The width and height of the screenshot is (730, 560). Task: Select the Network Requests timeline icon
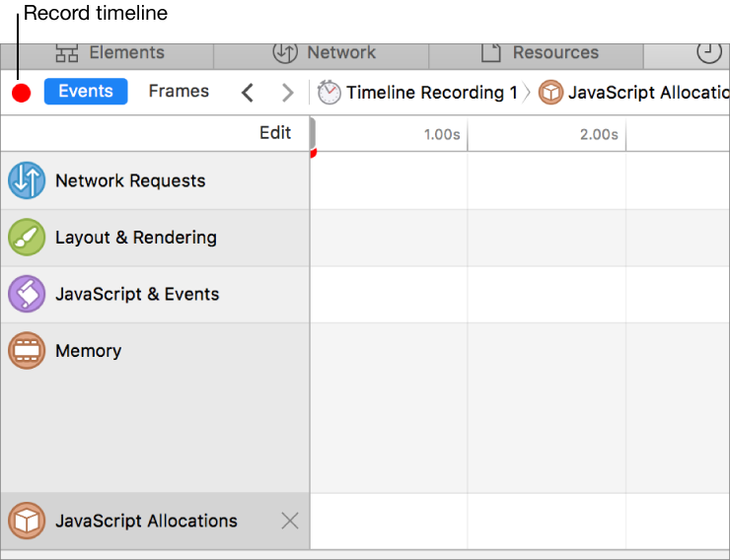(27, 180)
